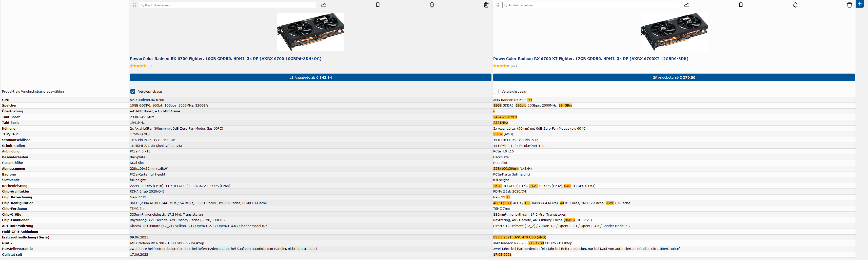Select the 'Kühlung' row label

point(9,129)
